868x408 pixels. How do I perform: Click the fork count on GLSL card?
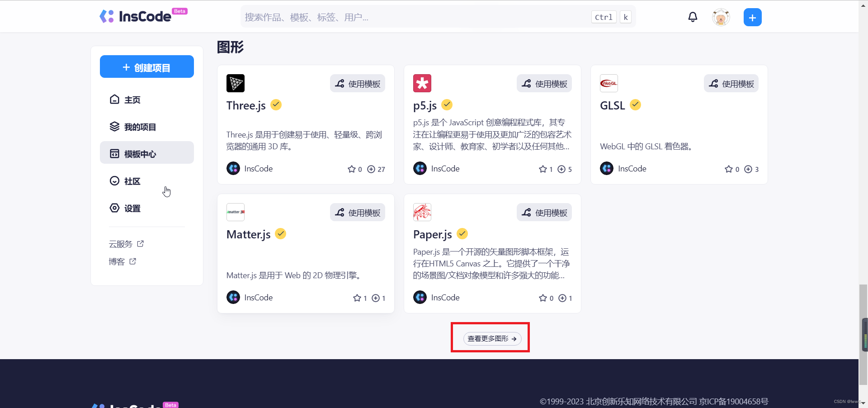(751, 169)
